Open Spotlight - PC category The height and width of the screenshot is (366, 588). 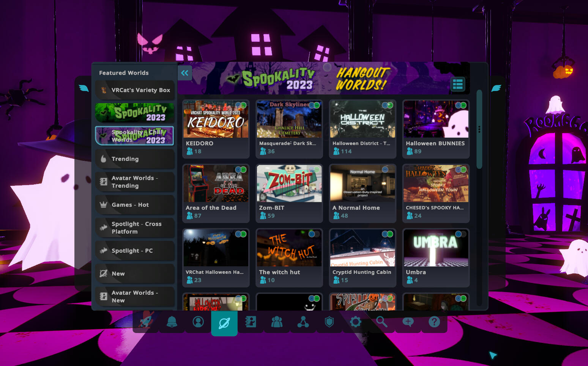click(x=135, y=251)
